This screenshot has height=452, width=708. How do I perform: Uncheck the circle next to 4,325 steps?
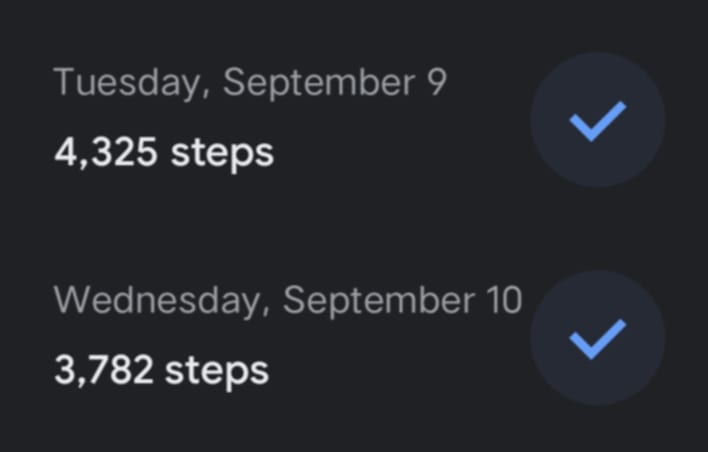597,120
